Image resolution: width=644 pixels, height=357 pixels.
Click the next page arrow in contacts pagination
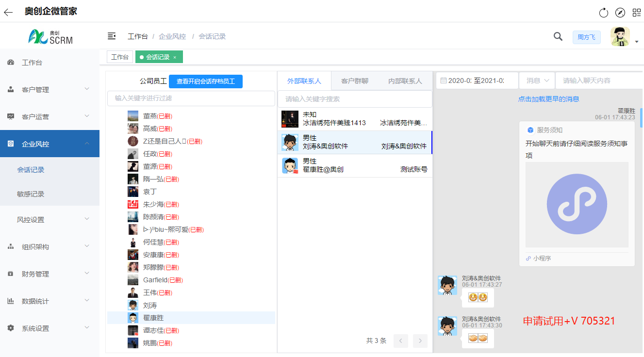(420, 341)
